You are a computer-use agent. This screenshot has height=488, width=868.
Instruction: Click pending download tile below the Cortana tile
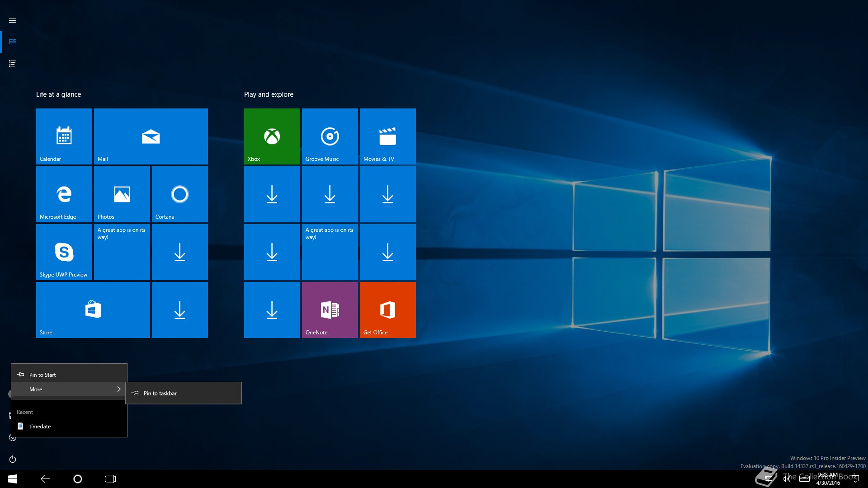[x=180, y=252]
